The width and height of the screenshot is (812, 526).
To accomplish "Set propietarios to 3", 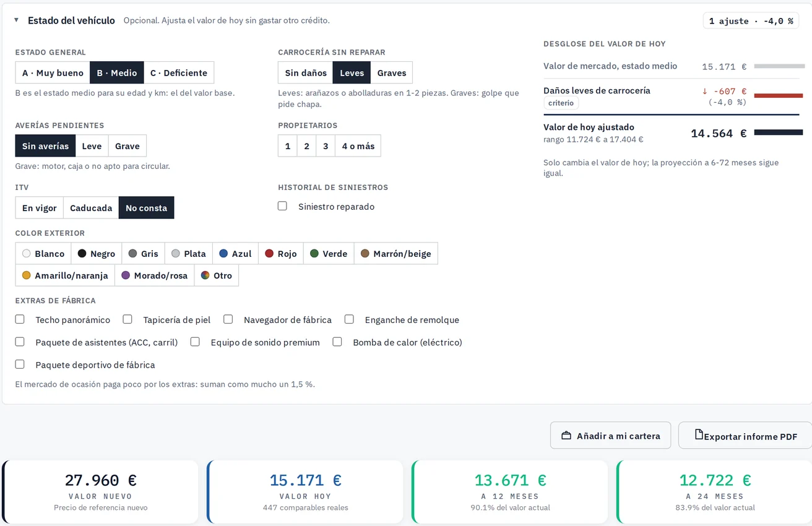I will point(326,146).
